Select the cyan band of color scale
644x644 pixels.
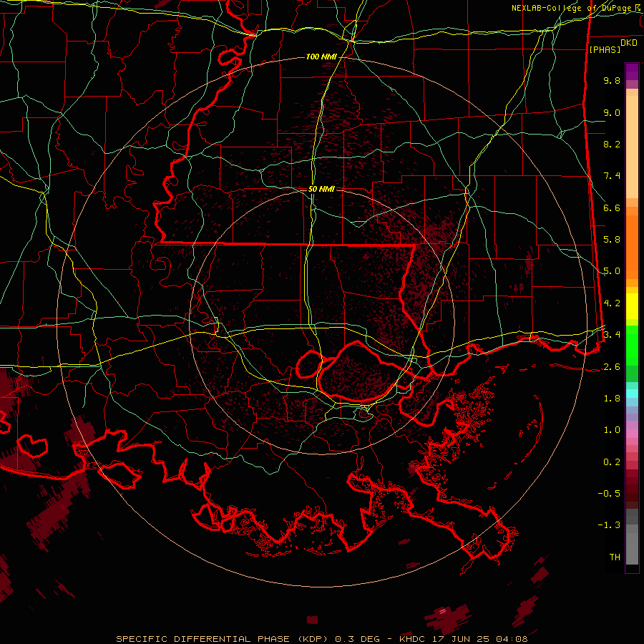pos(632,394)
